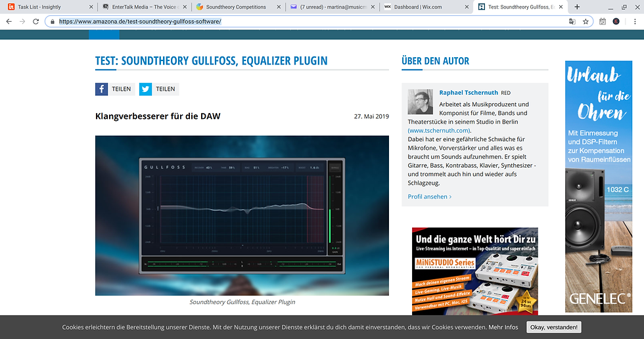This screenshot has height=339, width=644.
Task: Open the Gullfoss plugin screenshot image
Action: click(242, 215)
